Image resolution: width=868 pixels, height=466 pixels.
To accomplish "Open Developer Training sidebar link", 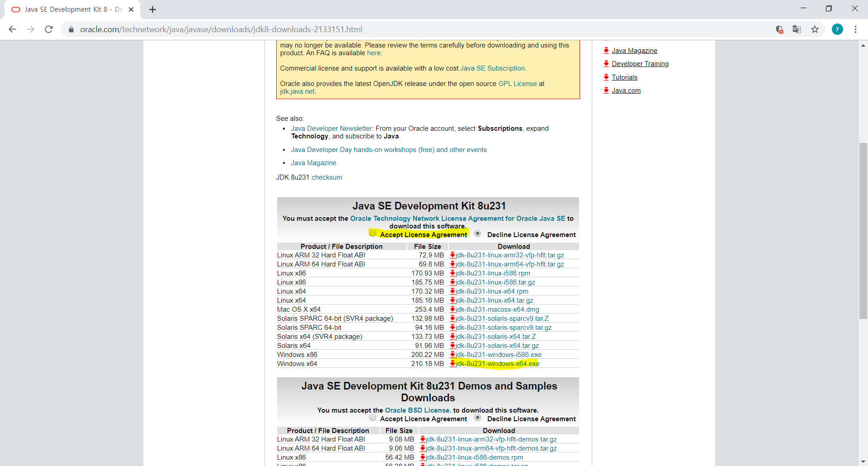I will click(x=640, y=64).
